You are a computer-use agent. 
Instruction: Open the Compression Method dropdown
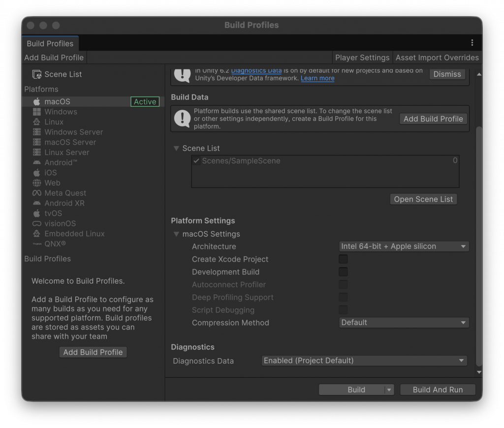(x=404, y=323)
